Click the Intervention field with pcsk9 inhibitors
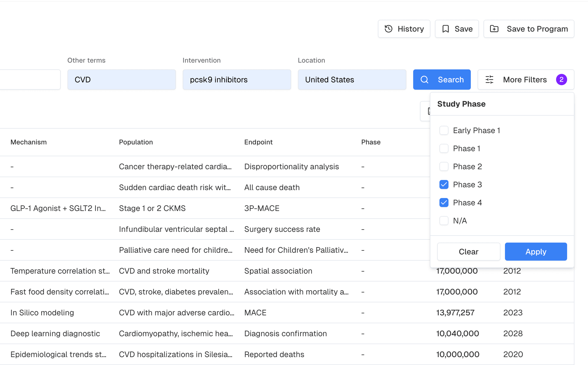The image size is (588, 365). pyautogui.click(x=237, y=80)
